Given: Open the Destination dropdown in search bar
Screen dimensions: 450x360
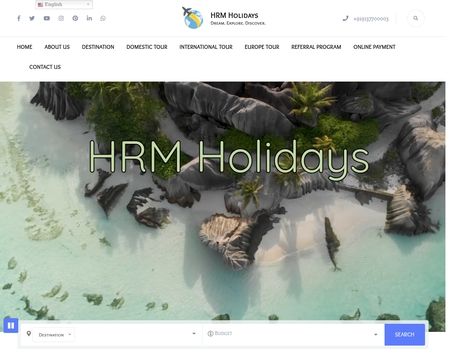Looking at the screenshot, I should pos(55,334).
